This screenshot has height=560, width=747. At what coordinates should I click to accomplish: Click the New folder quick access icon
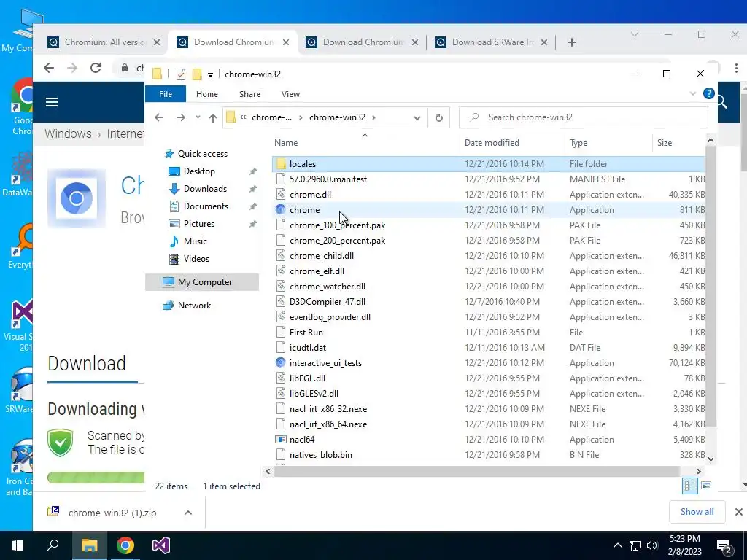click(x=197, y=74)
